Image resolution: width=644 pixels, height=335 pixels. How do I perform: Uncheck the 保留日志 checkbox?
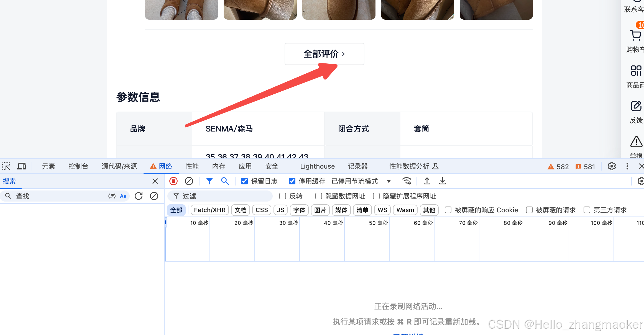(244, 181)
